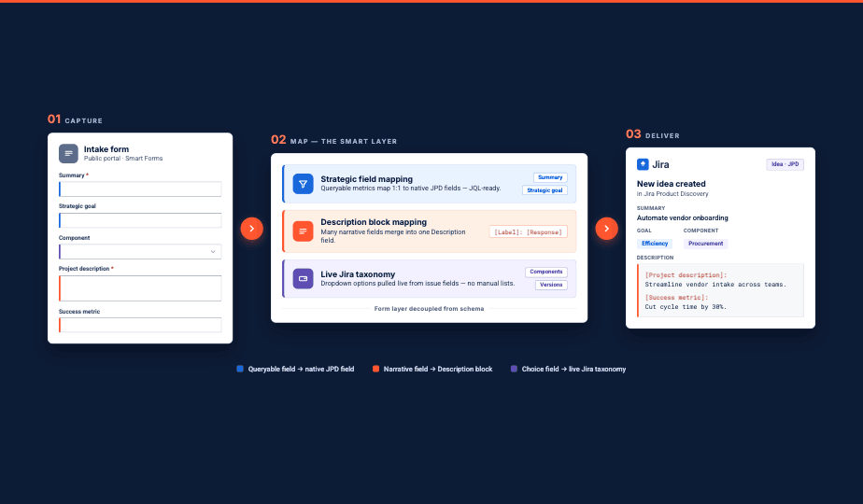Click the Project description text area
The width and height of the screenshot is (863, 504).
[x=140, y=288]
